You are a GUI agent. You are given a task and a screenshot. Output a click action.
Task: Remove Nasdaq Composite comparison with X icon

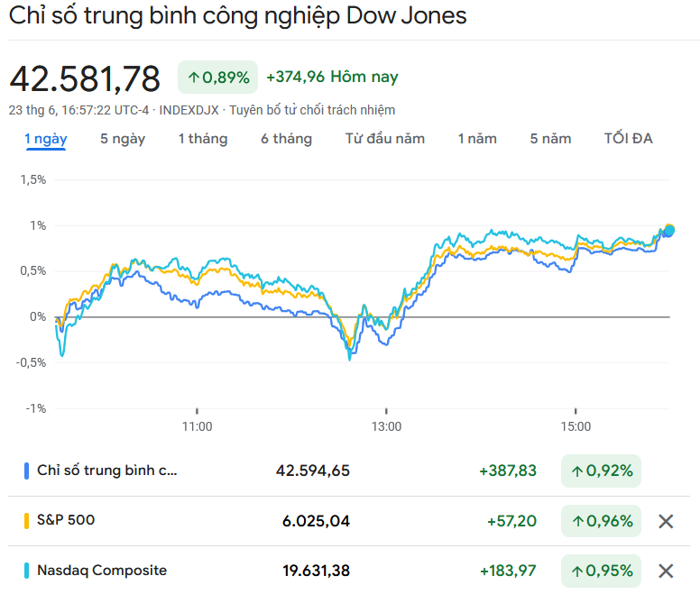coord(666,571)
